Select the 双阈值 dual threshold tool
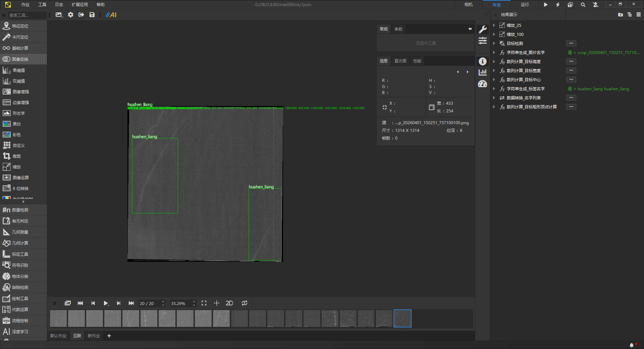644x349 pixels. point(18,81)
